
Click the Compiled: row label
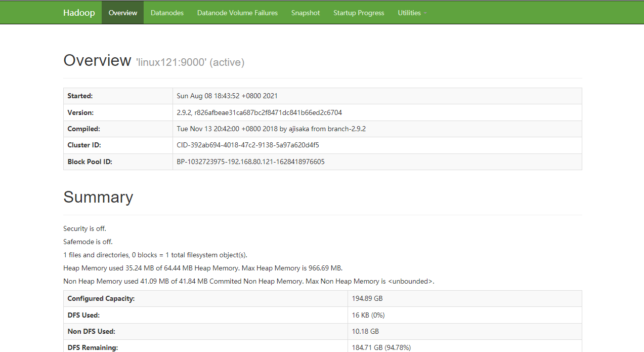84,129
